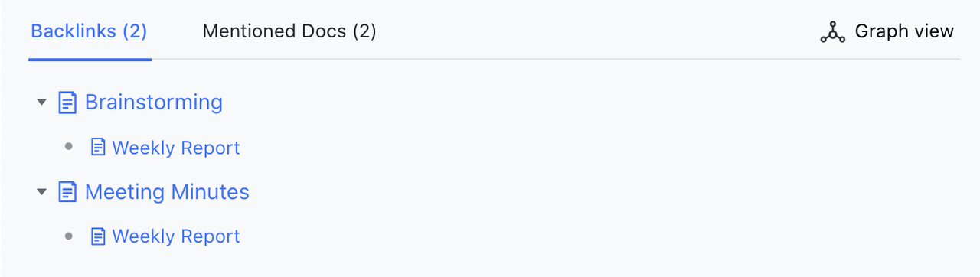Click the (2) count on Mentioned Docs
The width and height of the screenshot is (980, 277).
(x=364, y=31)
